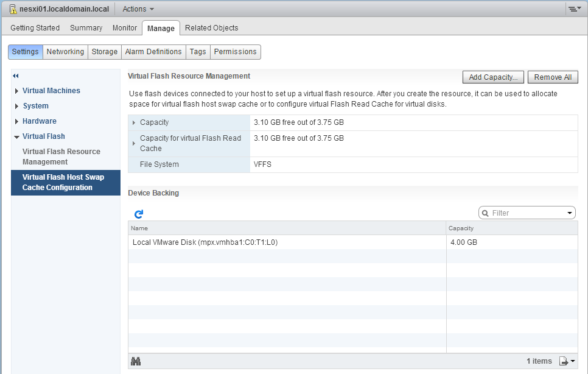Collapse the navigation sidebar with double-arrow icon

point(15,76)
